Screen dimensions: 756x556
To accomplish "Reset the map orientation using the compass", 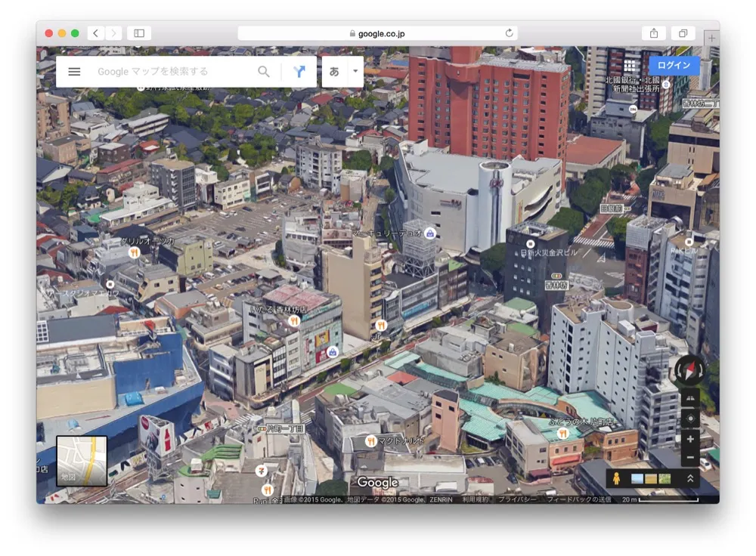I will pyautogui.click(x=689, y=371).
